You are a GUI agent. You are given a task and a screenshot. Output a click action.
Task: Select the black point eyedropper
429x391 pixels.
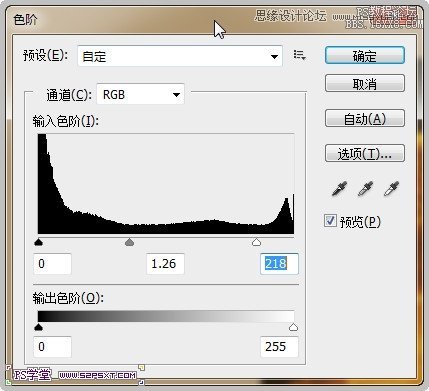(340, 189)
